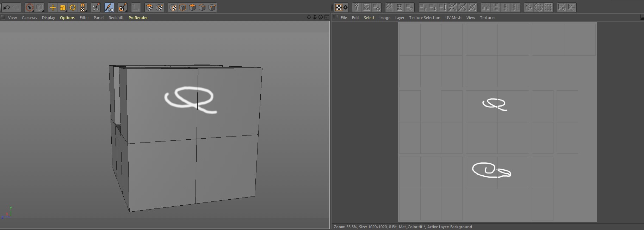
Task: Select the Live Selection cursor tool
Action: point(30,7)
